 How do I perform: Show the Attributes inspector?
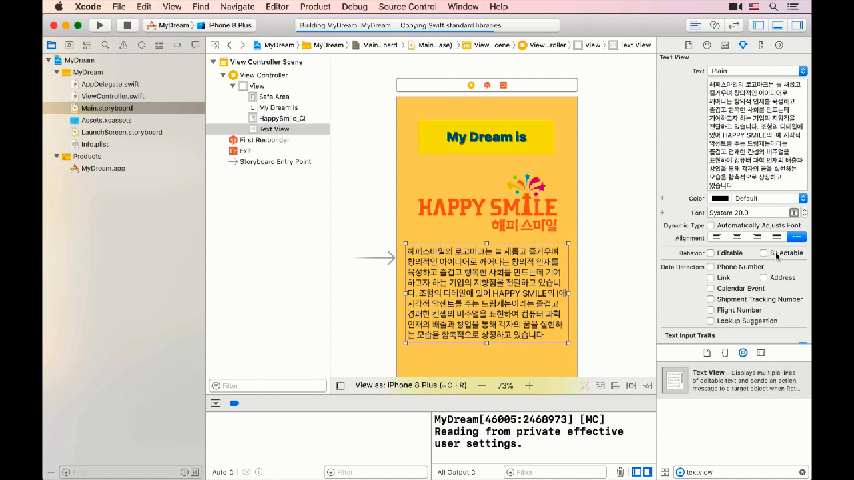743,45
